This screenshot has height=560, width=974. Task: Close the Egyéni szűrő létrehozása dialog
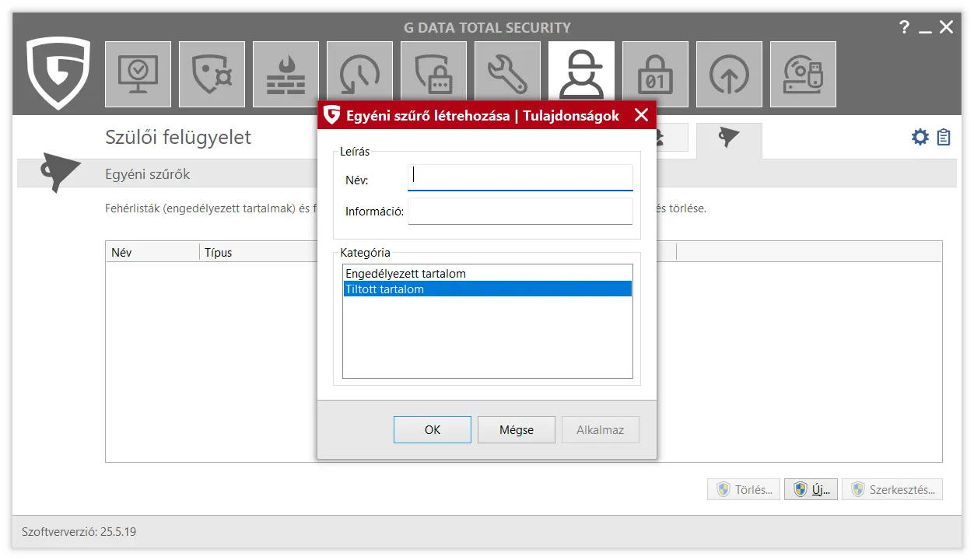tap(641, 116)
